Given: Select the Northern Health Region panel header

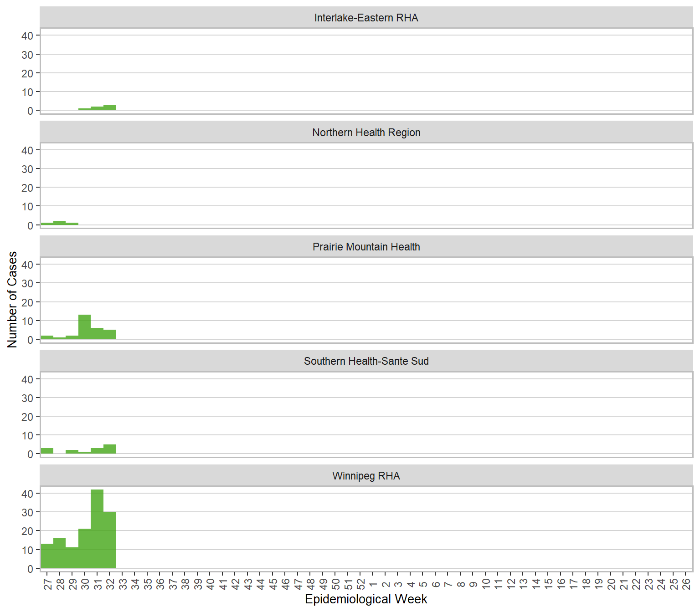Looking at the screenshot, I should [x=366, y=133].
